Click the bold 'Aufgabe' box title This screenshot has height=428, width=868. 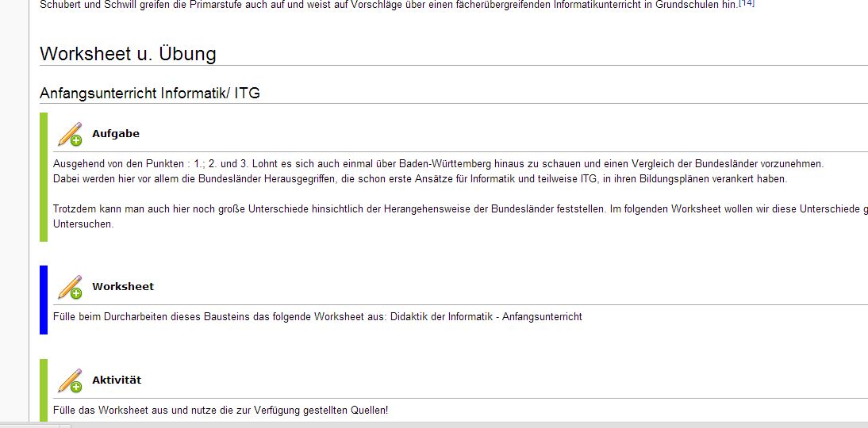click(x=116, y=134)
